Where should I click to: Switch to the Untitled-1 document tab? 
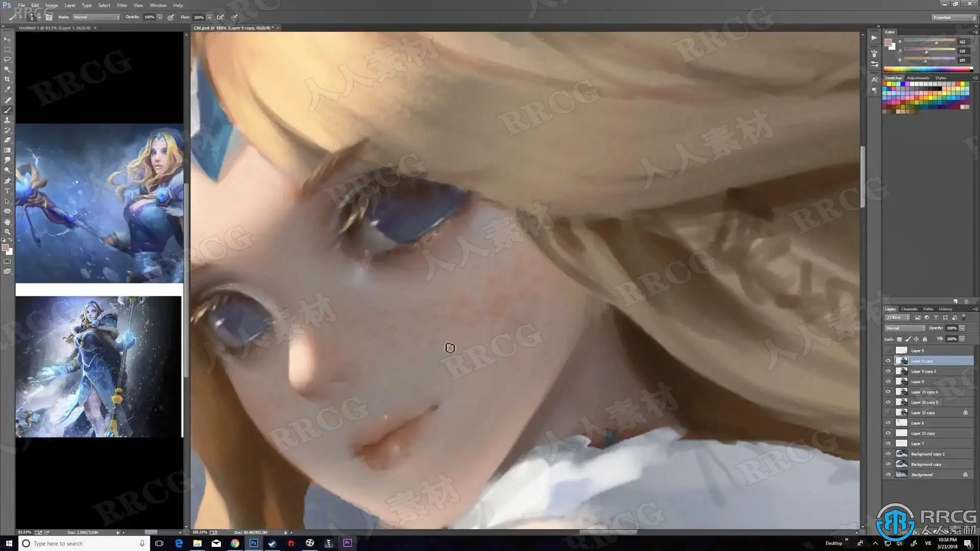click(55, 28)
